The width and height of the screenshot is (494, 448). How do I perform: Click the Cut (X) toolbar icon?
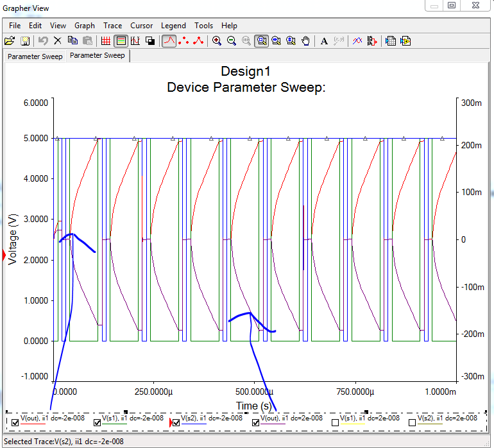[x=57, y=40]
